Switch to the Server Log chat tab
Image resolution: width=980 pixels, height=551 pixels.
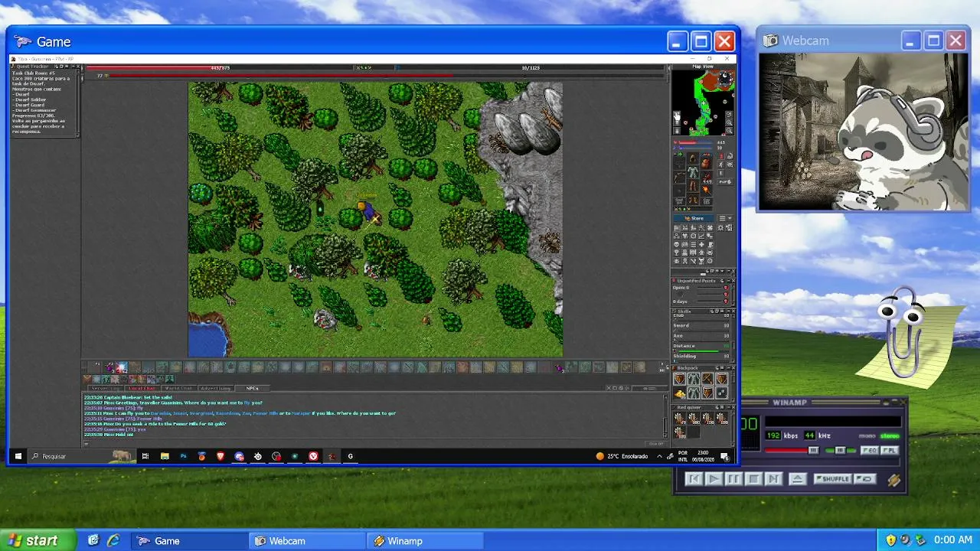(x=106, y=388)
